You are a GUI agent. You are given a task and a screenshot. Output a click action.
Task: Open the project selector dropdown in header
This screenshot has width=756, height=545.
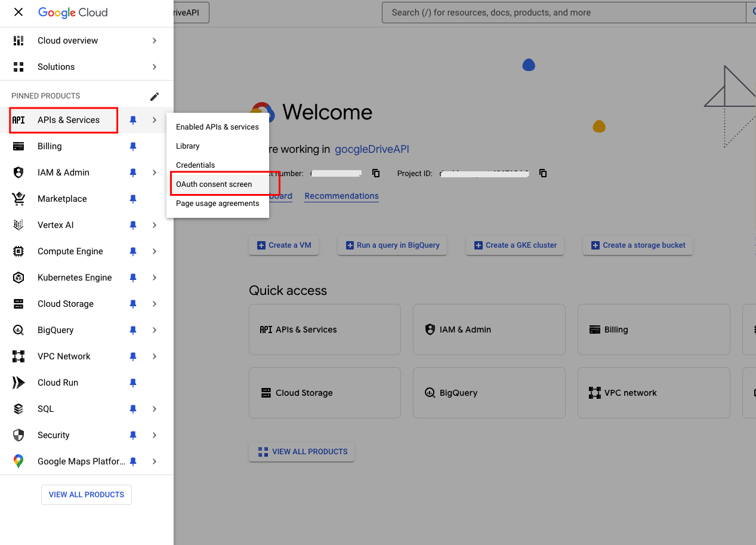(191, 13)
